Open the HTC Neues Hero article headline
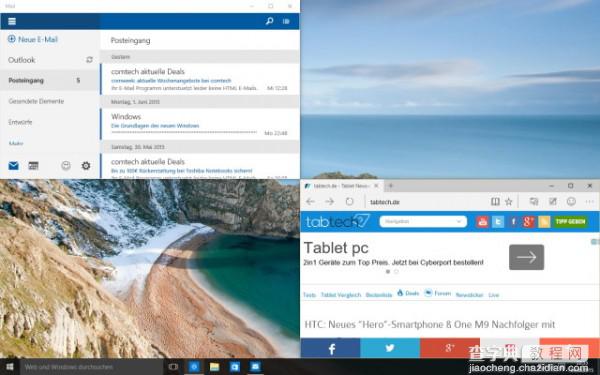 click(x=429, y=324)
